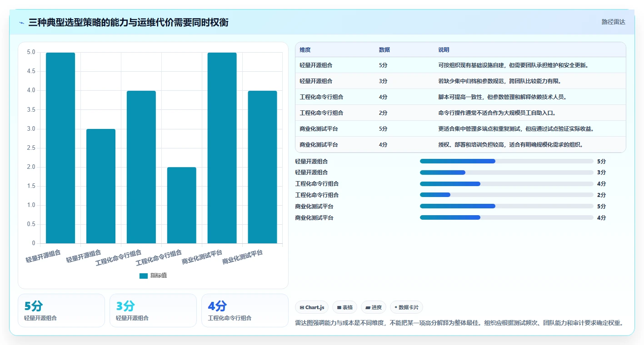Screen dimensions: 644x345
Task: Select the 5分 轻量开源组合 data card
Action: (x=61, y=310)
